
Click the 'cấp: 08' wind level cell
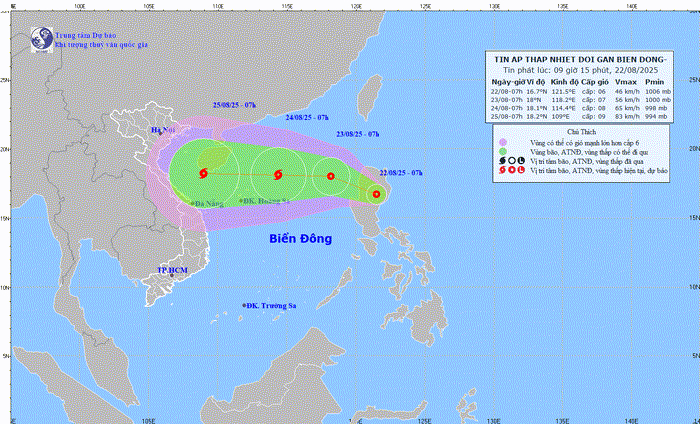[593, 108]
